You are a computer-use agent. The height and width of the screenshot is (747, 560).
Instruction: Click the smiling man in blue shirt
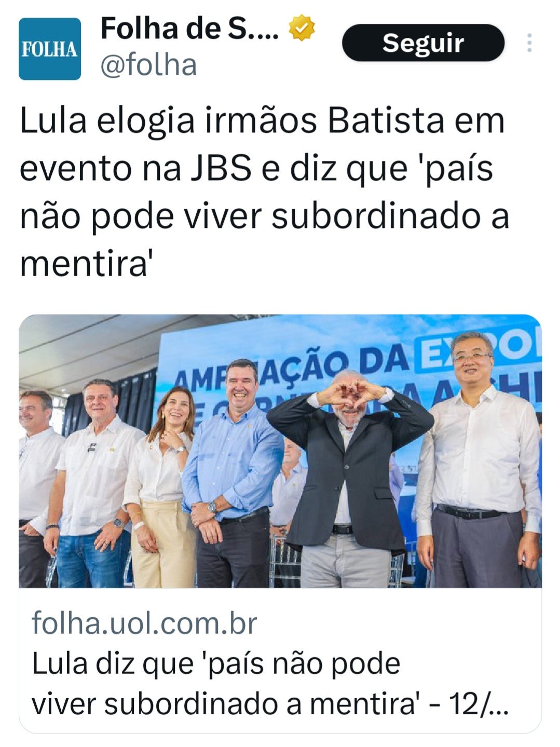234,473
